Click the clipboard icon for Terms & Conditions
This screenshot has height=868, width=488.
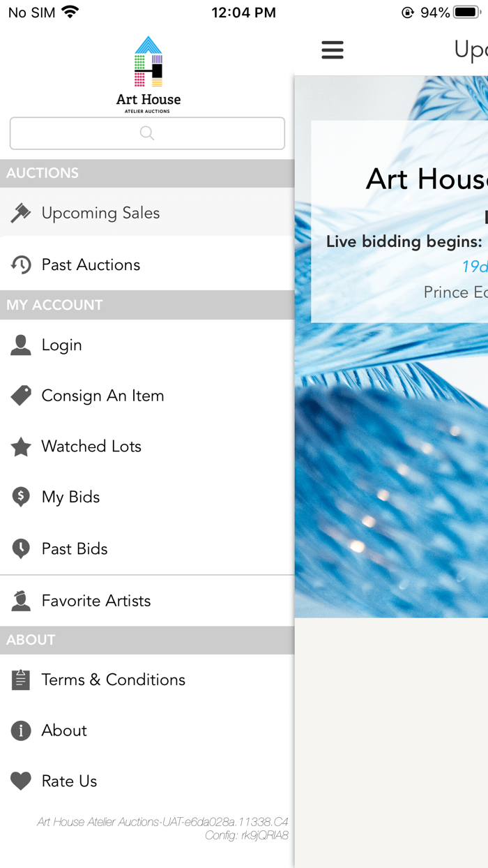pos(20,680)
